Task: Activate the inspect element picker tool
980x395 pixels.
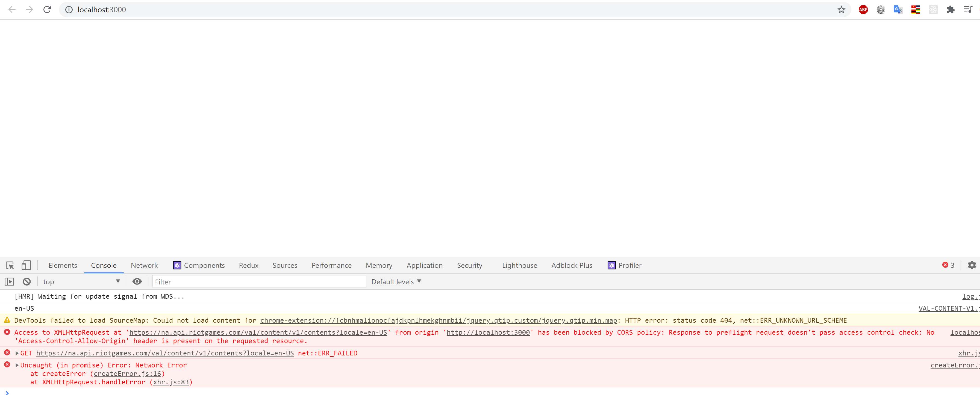Action: [x=10, y=265]
